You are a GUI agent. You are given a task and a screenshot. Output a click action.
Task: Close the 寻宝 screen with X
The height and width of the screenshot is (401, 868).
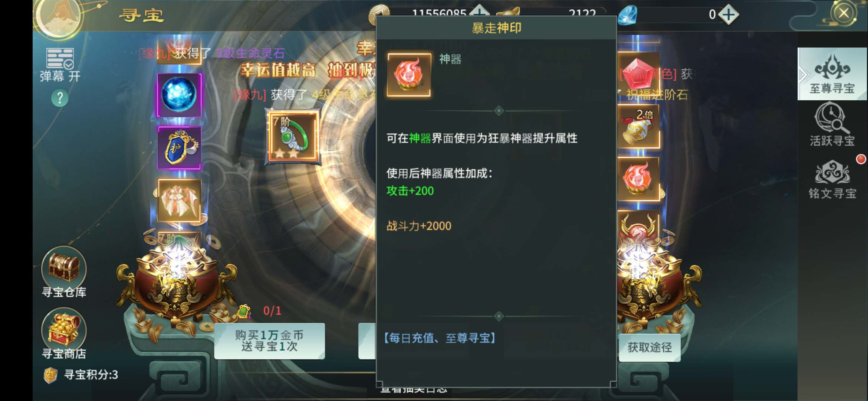pyautogui.click(x=843, y=14)
